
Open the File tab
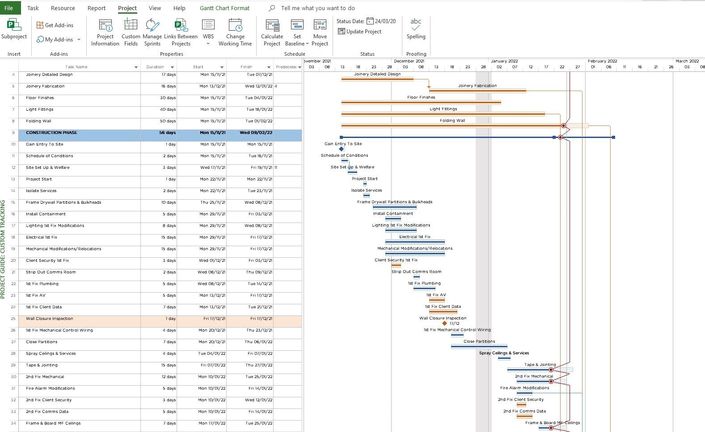pos(9,8)
